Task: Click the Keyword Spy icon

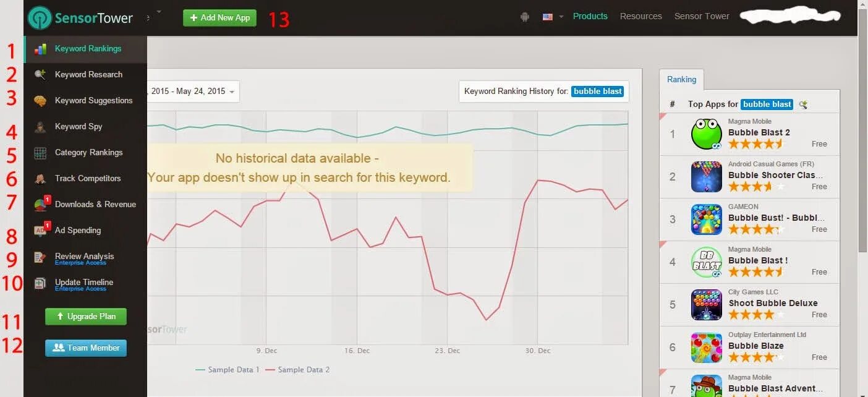Action: [40, 127]
